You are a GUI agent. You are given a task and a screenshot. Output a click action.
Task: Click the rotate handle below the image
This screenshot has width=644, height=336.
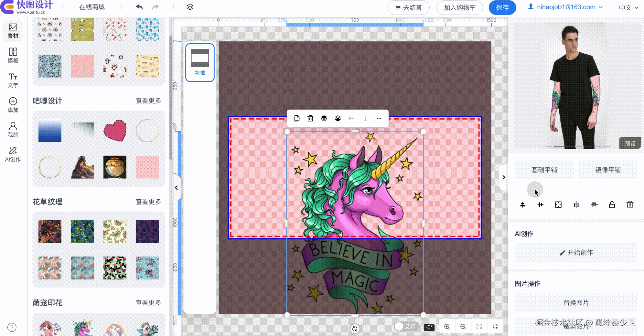tap(355, 329)
